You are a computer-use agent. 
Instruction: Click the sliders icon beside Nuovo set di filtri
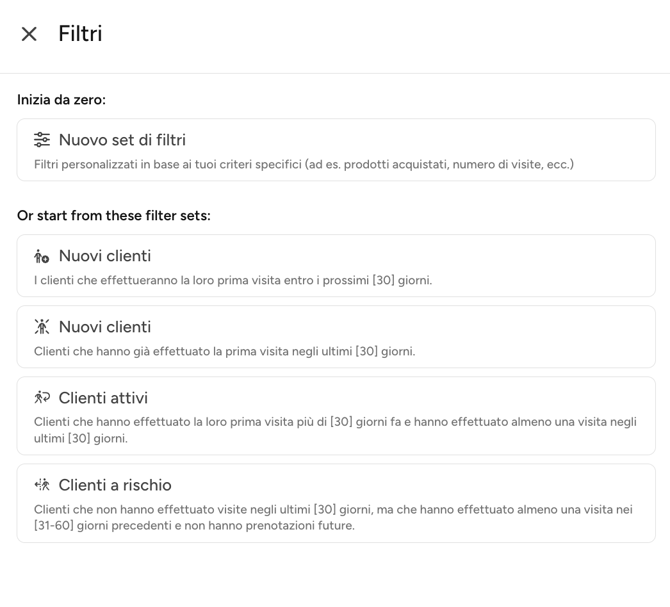42,140
